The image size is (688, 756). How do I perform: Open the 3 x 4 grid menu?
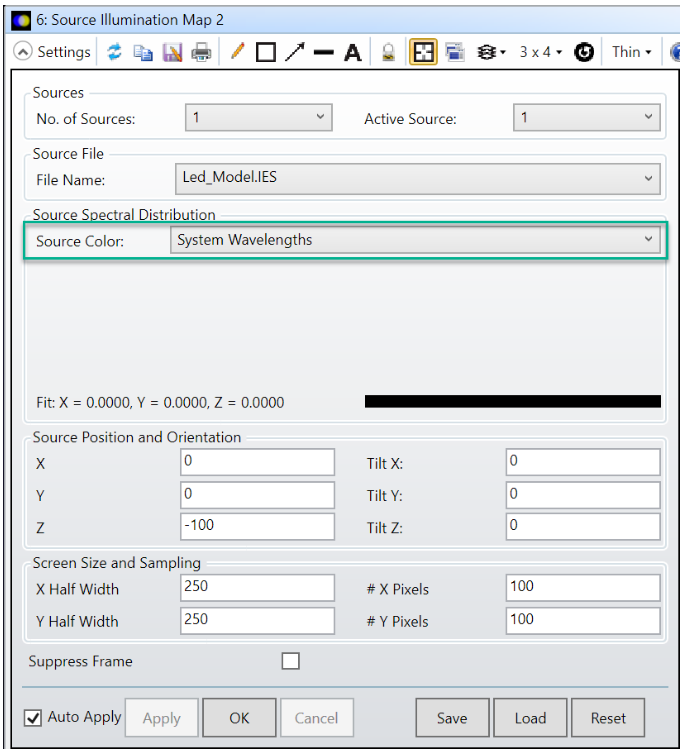coord(541,52)
